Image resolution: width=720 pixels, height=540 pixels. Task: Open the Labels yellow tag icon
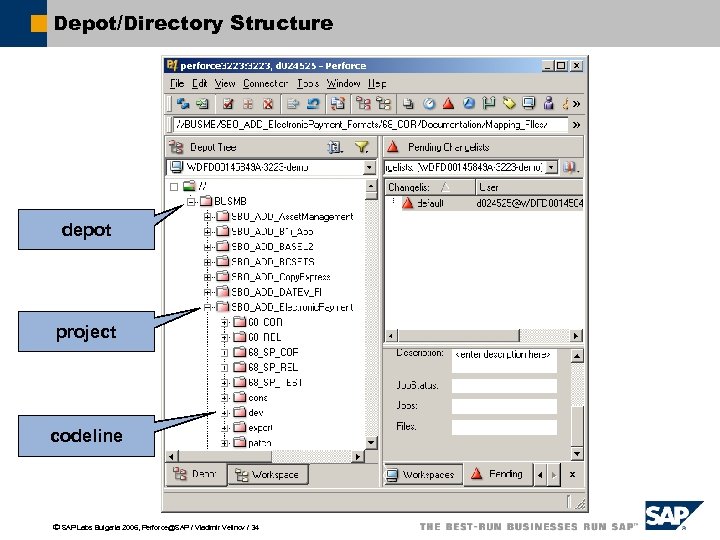[509, 104]
